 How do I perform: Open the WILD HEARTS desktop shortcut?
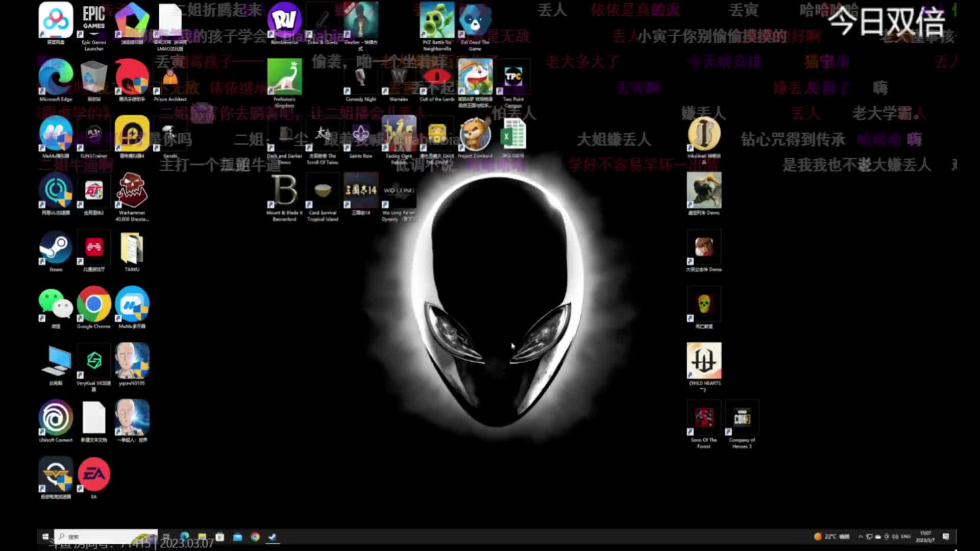[704, 367]
